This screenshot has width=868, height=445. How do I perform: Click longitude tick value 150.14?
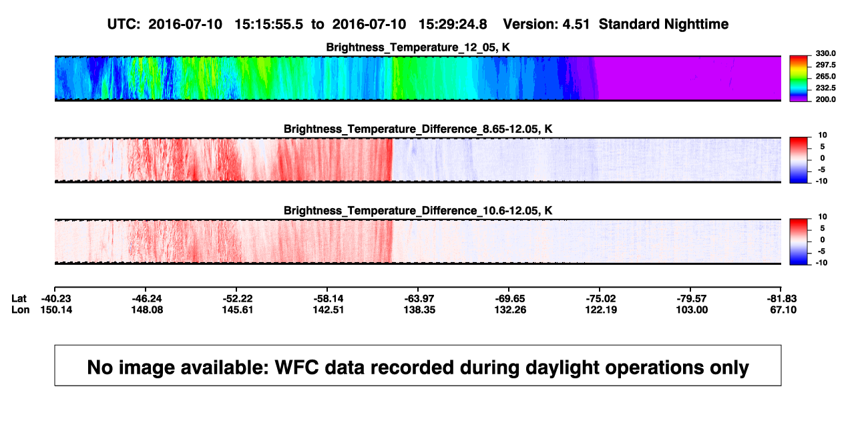tap(55, 310)
